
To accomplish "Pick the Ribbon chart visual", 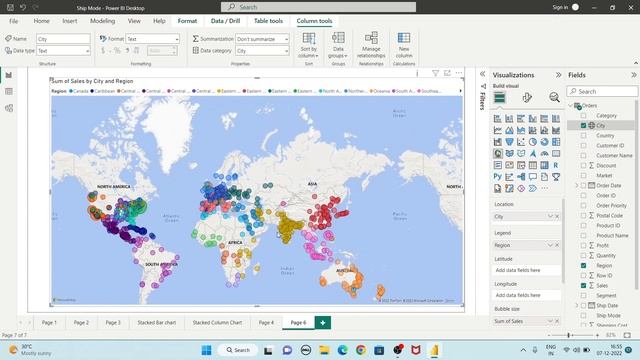I will pyautogui.click(x=556, y=130).
